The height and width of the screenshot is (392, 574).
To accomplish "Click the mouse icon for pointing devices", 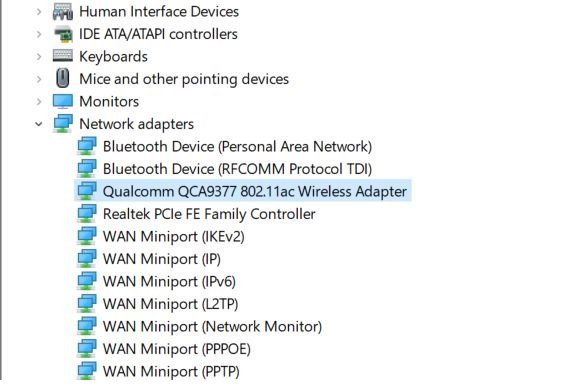I will click(63, 78).
